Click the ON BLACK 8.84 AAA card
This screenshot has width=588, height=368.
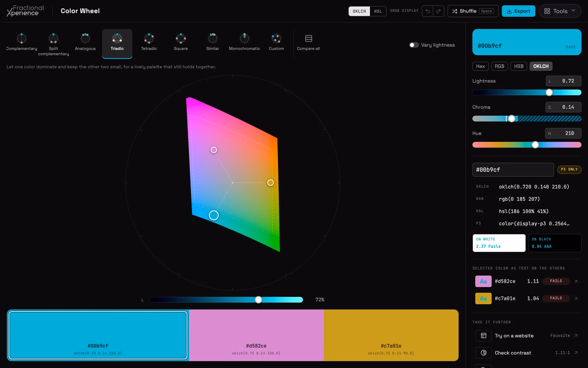coord(555,243)
